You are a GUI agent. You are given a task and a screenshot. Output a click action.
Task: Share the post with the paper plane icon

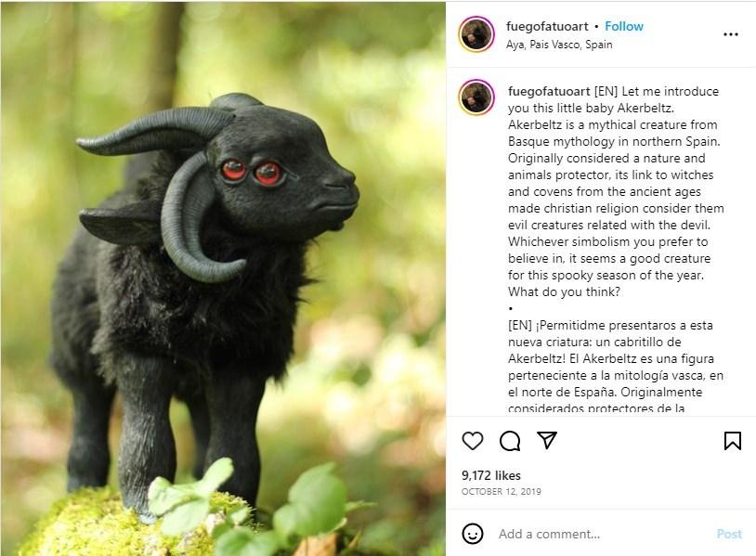pyautogui.click(x=547, y=440)
